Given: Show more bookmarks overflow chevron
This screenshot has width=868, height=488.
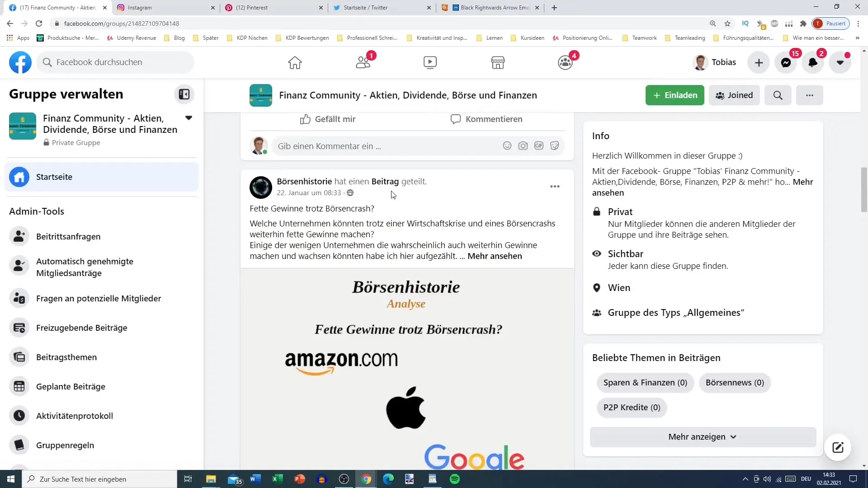Looking at the screenshot, I should pos(858,38).
